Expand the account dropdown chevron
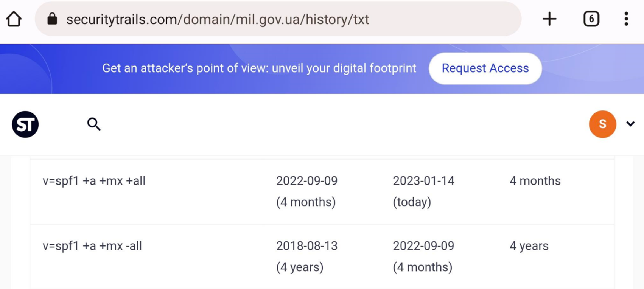 tap(630, 124)
